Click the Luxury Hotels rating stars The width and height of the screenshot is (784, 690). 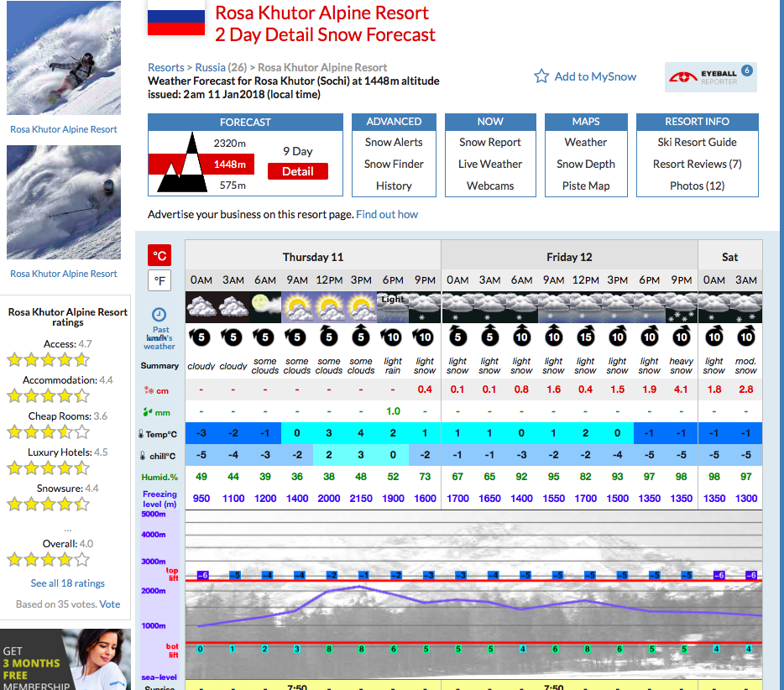point(48,468)
